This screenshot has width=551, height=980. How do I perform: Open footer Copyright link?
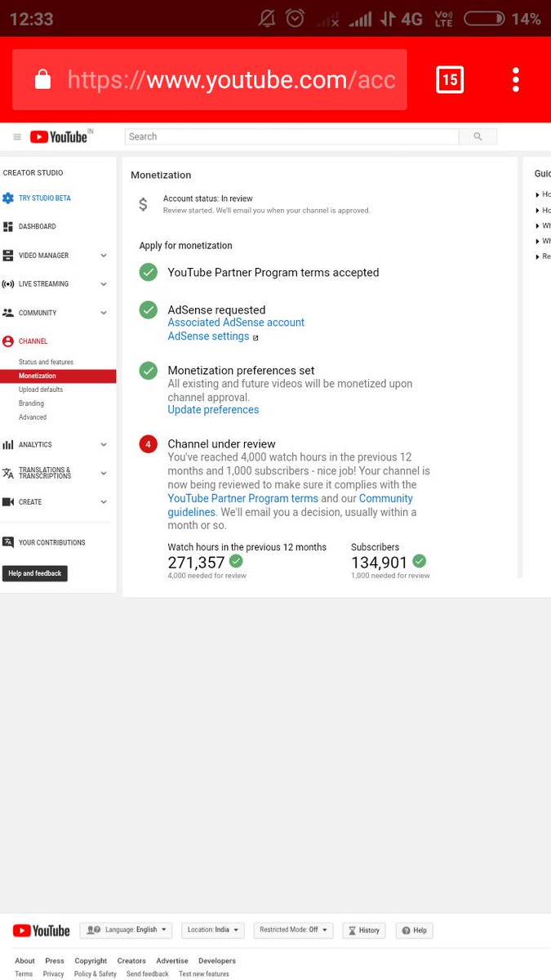[91, 960]
